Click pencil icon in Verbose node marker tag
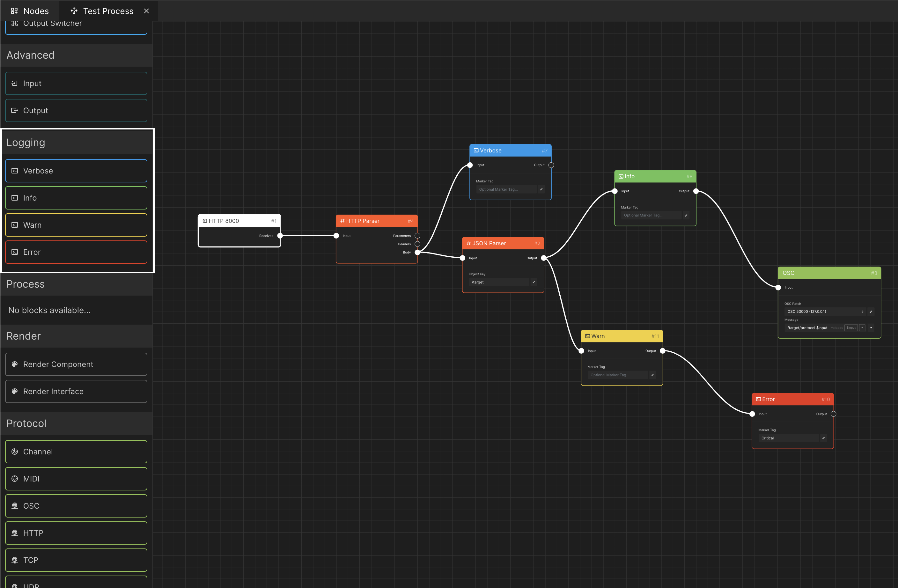 point(541,189)
